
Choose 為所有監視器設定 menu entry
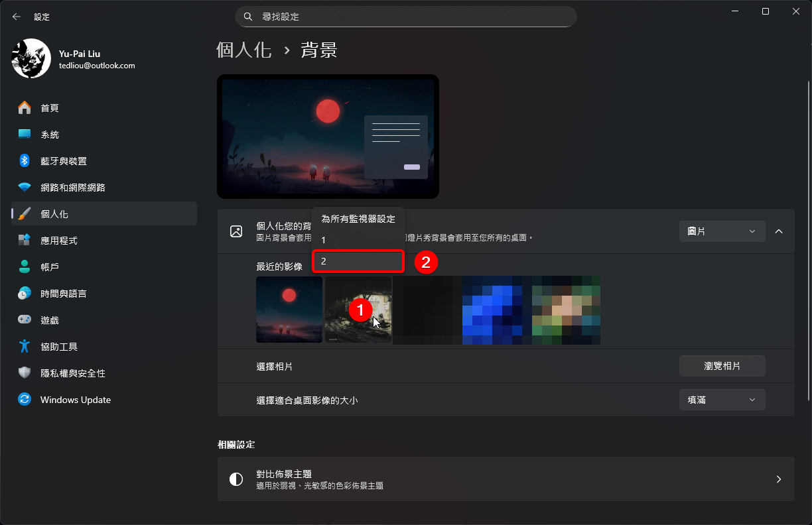(x=358, y=219)
